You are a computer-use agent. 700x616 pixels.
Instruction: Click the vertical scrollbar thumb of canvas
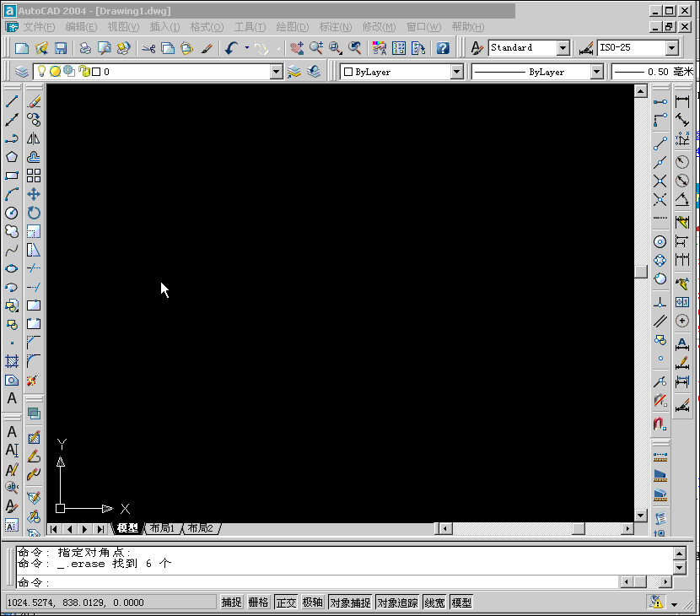point(641,272)
